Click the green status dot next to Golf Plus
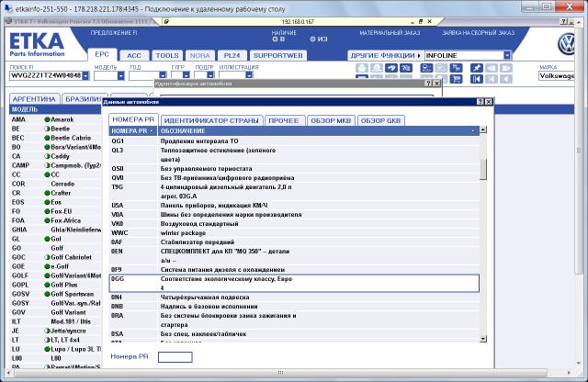Screen dimensions: 588x382 click(47, 285)
